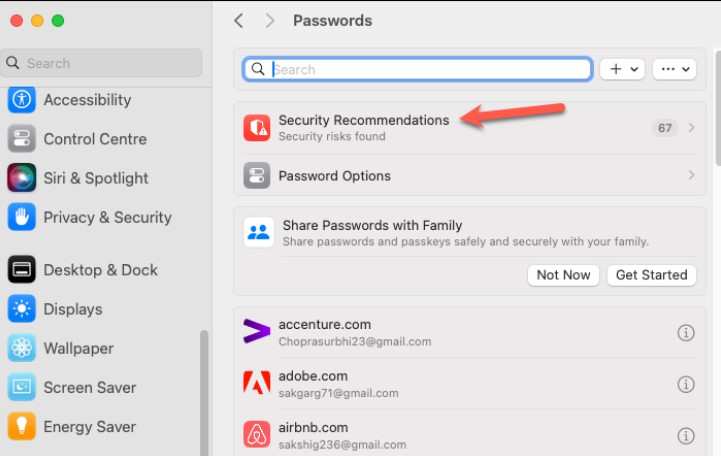Show info for airbnb.com entry

click(686, 435)
